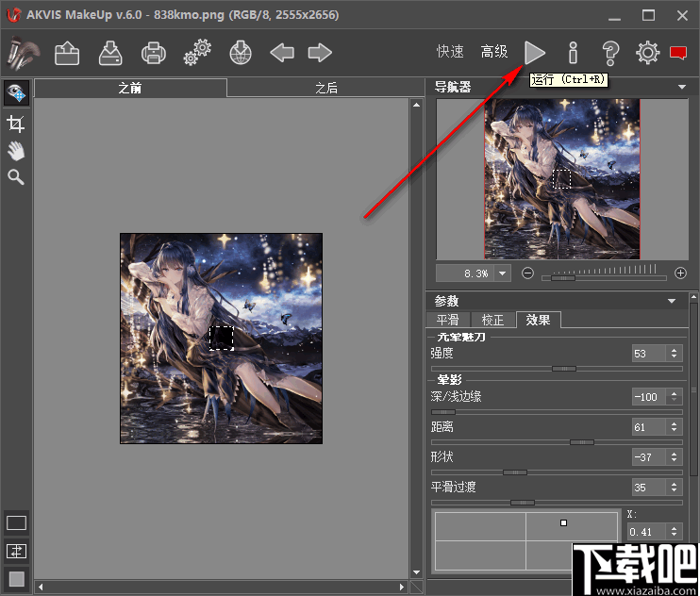Decrease the 形状 value stepper

click(x=675, y=461)
